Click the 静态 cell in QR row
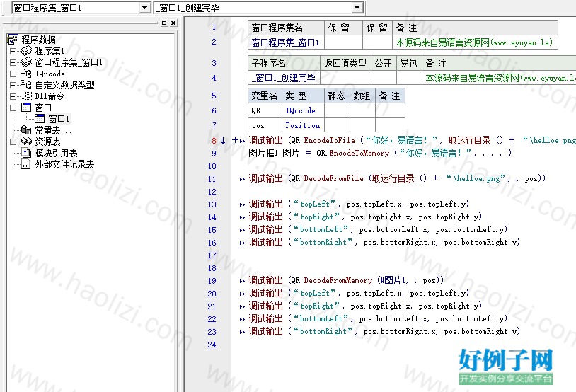Screen dimensions: 576x392 point(337,110)
